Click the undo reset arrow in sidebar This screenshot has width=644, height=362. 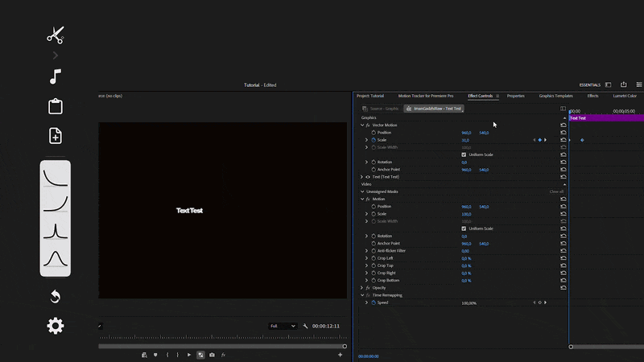point(55,296)
